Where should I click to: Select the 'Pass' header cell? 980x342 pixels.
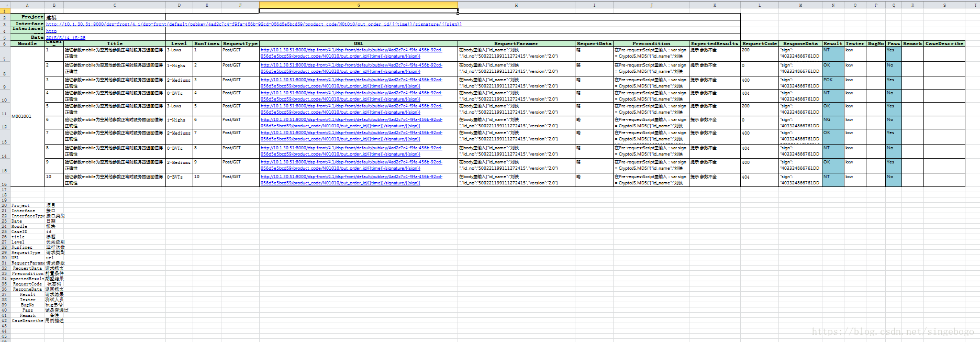(x=894, y=43)
